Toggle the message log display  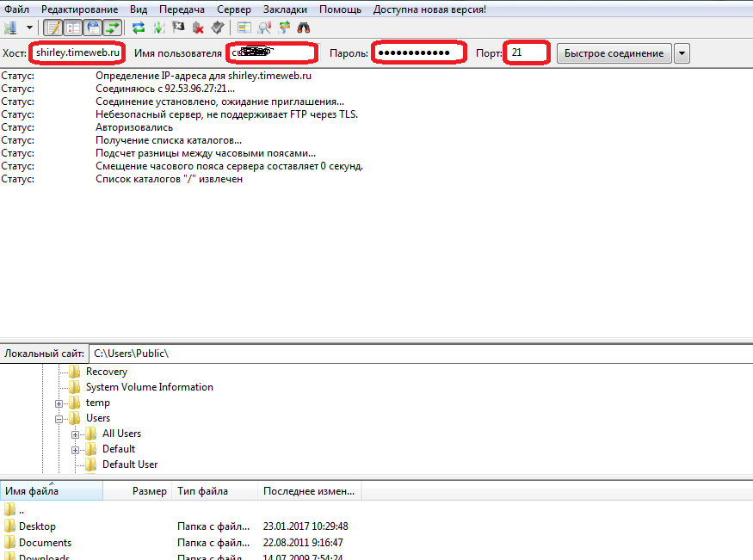[x=53, y=27]
